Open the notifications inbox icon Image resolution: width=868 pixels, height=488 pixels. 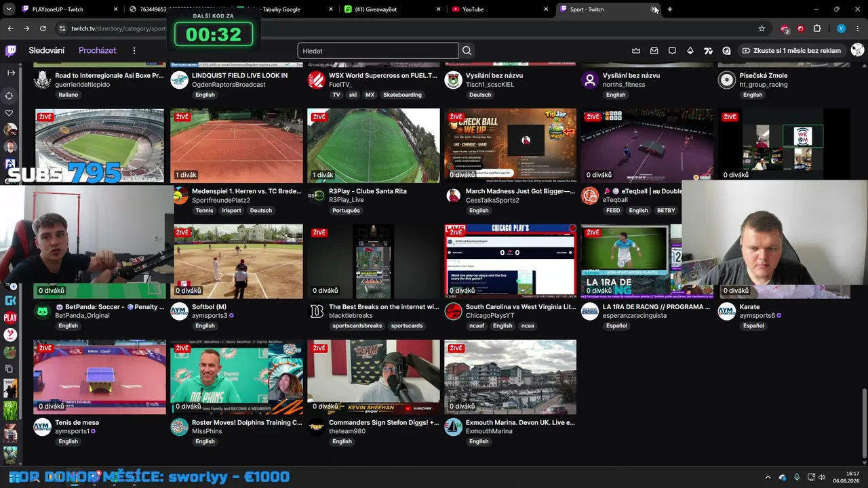coord(654,51)
